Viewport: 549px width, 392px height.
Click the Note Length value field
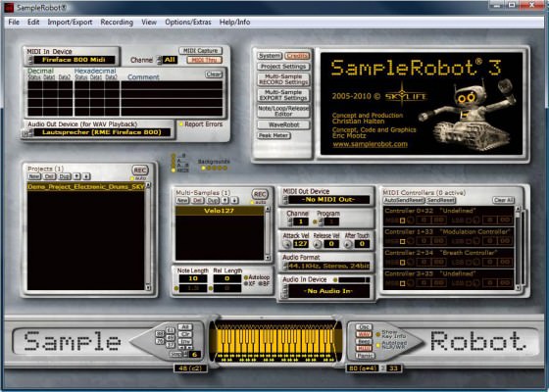[193, 278]
